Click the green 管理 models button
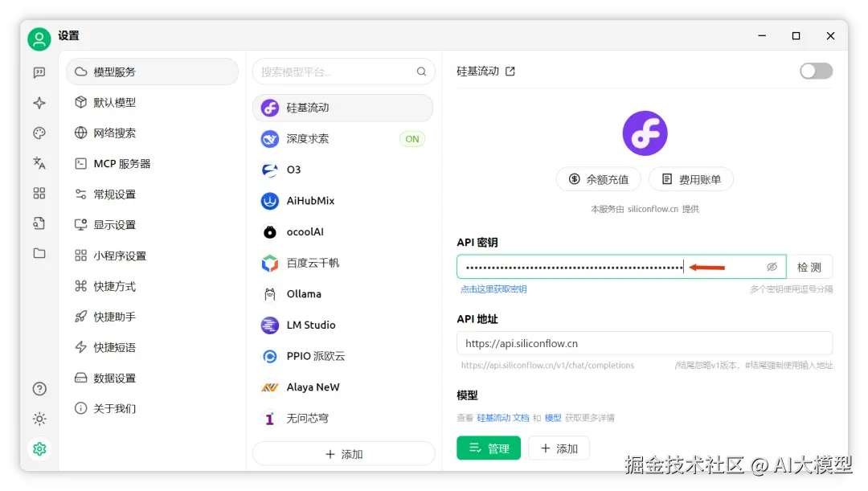Screen dimensions: 868x491 point(489,448)
